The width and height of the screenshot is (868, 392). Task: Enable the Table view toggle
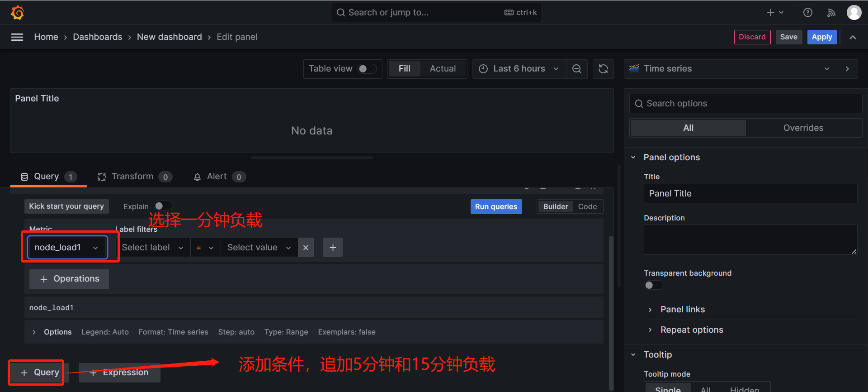click(x=367, y=69)
